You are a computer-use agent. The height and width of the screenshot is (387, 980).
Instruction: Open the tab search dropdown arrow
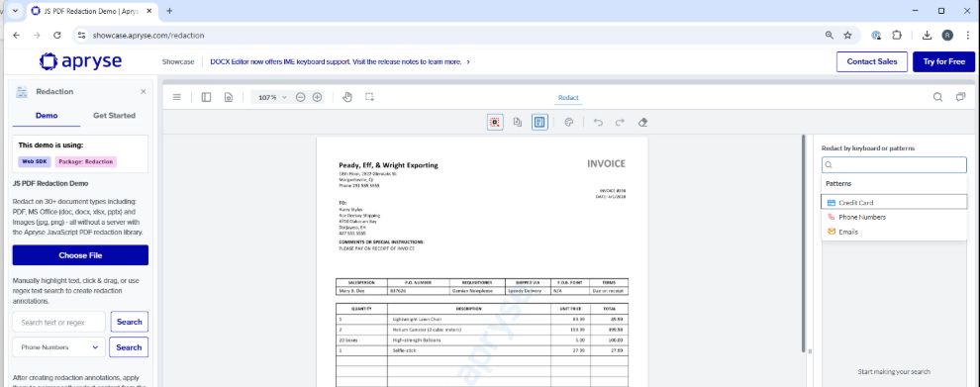click(15, 11)
